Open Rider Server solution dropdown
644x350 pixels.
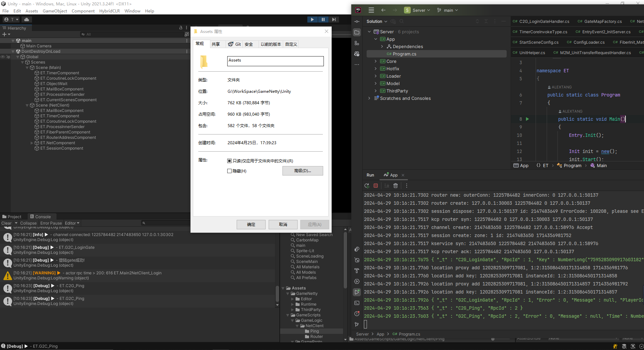coord(417,10)
